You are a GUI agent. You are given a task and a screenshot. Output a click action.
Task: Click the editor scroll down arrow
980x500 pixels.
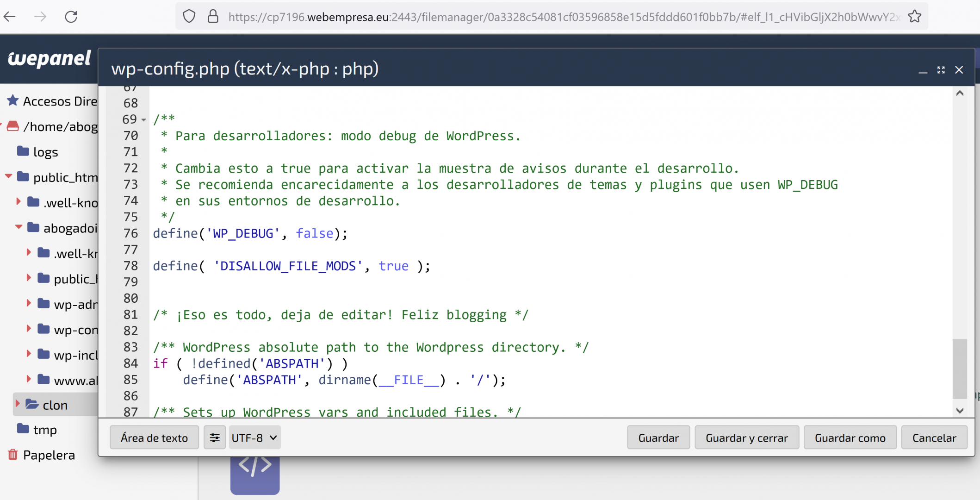pyautogui.click(x=960, y=411)
